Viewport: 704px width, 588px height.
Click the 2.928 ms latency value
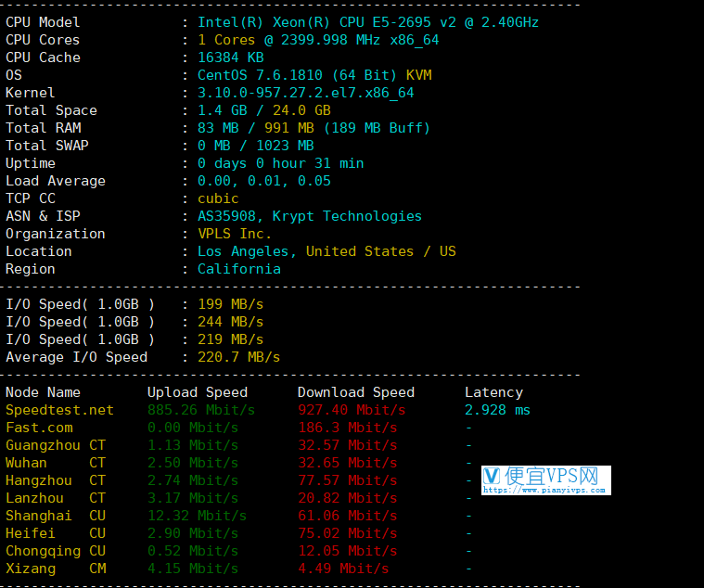pos(497,410)
